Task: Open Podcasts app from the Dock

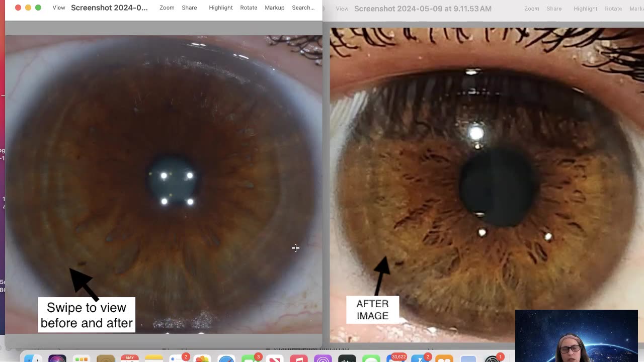Action: [323, 359]
